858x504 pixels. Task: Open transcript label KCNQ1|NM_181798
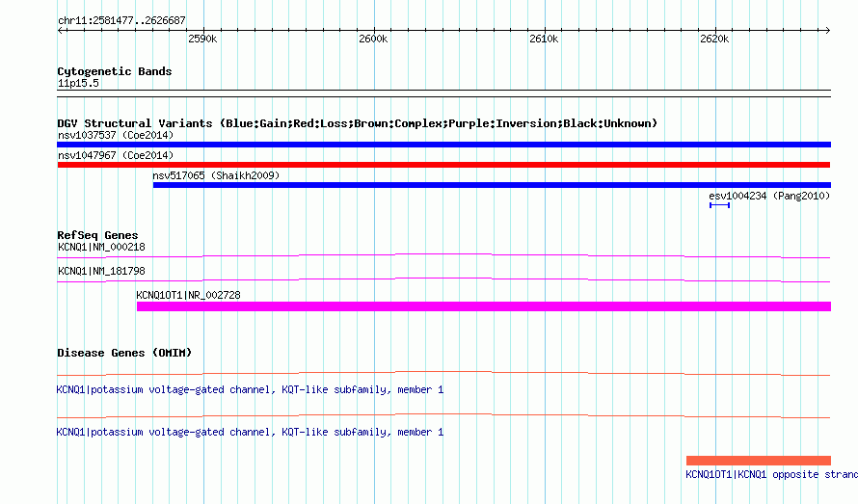tap(101, 271)
